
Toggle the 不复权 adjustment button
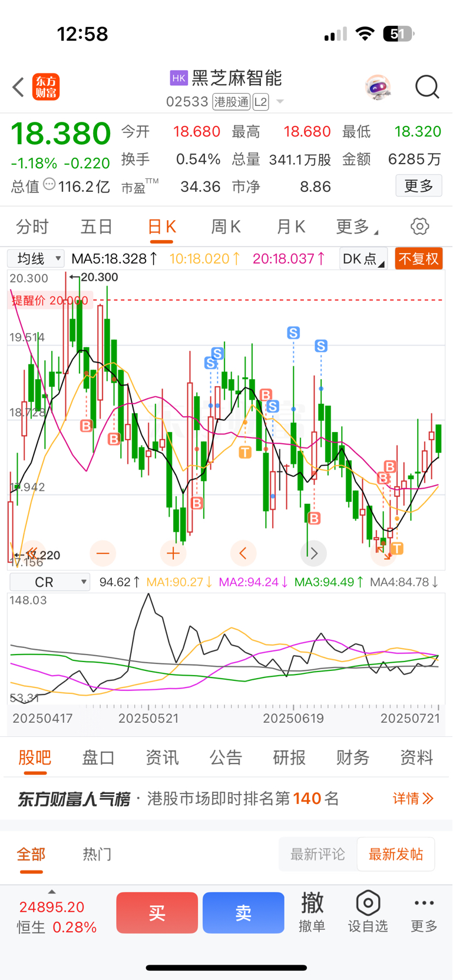coord(418,258)
